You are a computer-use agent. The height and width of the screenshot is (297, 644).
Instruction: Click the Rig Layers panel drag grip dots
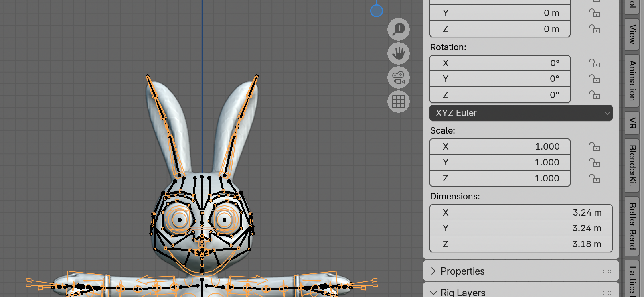click(x=607, y=293)
